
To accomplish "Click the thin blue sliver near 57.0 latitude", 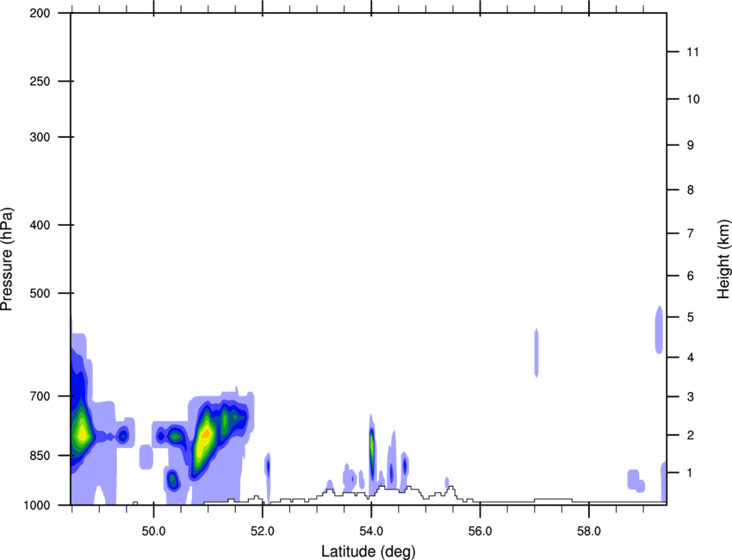I will 537,352.
